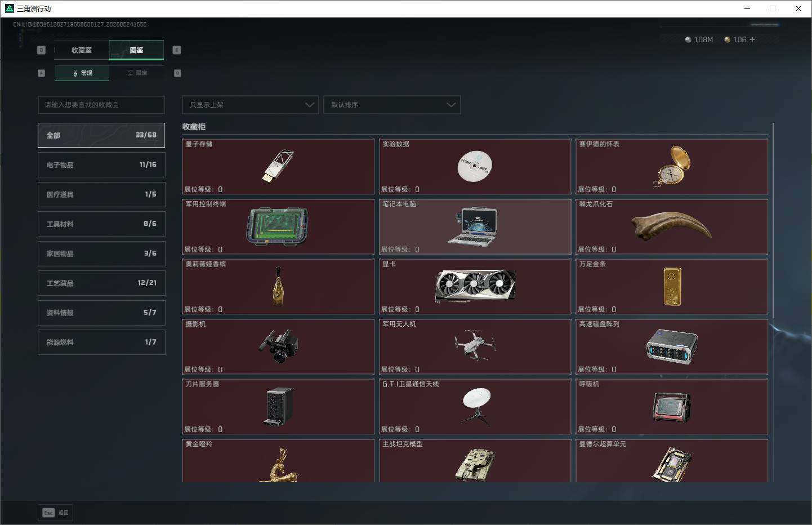Show the 医疗道具 category

pos(101,194)
